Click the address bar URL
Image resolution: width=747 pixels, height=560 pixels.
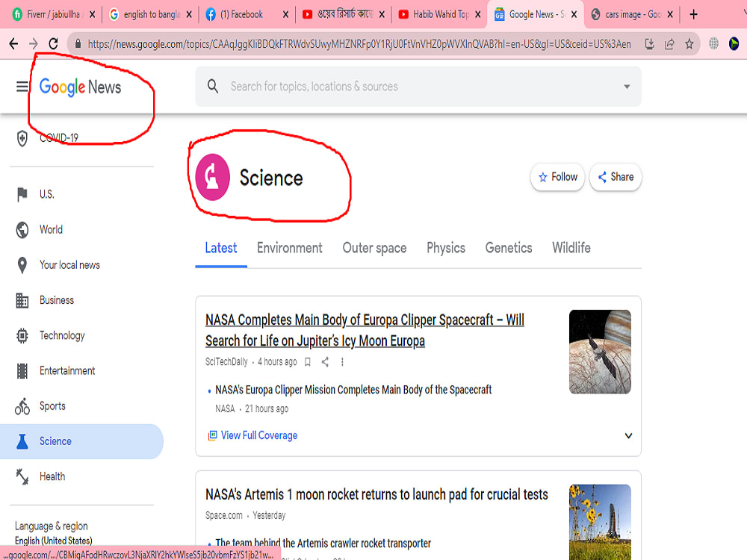point(359,44)
